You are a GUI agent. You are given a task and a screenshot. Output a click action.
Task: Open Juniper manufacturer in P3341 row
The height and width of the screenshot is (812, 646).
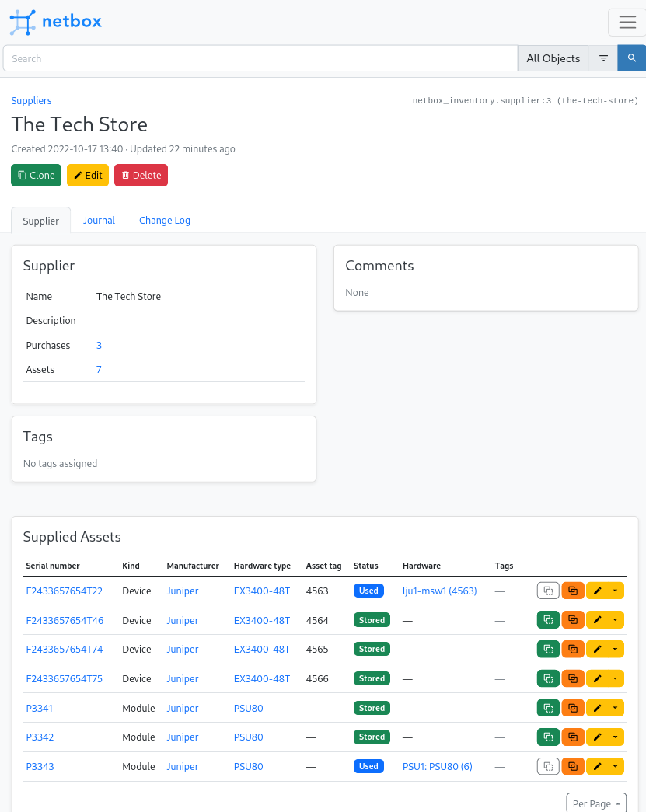[183, 709]
